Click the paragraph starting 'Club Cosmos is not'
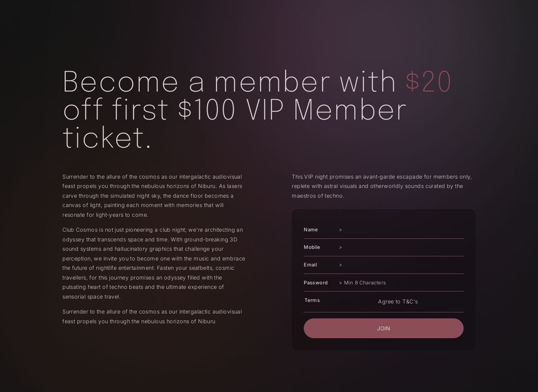Image resolution: width=538 pixels, height=392 pixels. coord(154,263)
